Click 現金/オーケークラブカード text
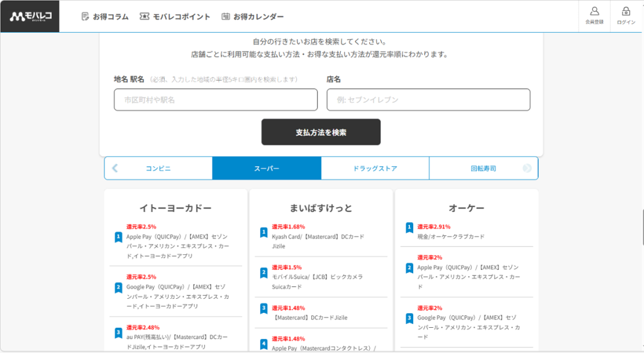The height and width of the screenshot is (353, 644). tap(451, 237)
